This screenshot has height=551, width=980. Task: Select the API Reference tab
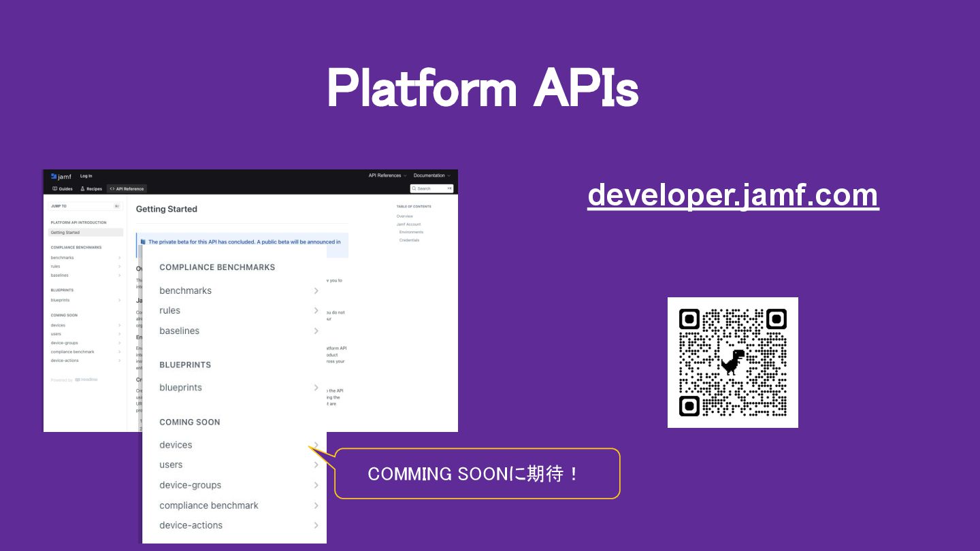click(x=127, y=189)
